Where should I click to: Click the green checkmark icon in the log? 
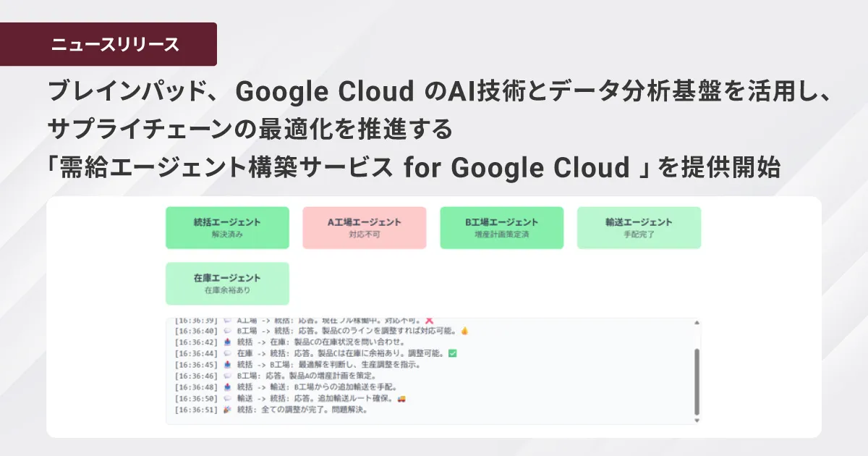point(453,353)
